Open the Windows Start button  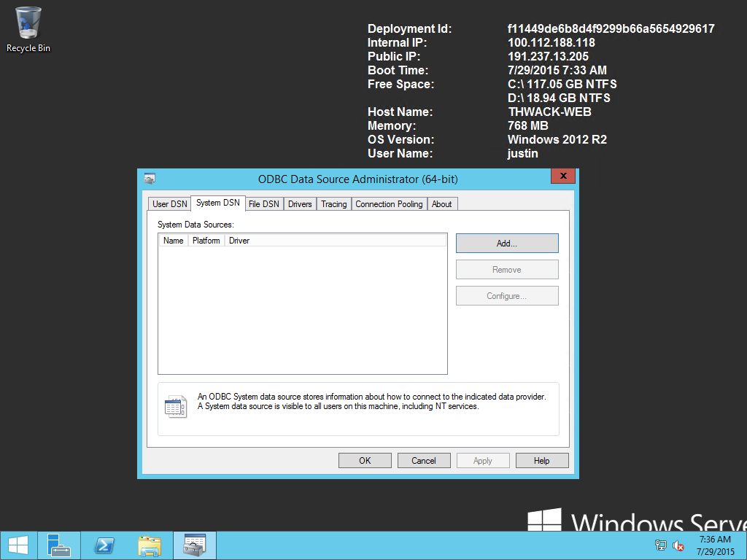pyautogui.click(x=18, y=545)
